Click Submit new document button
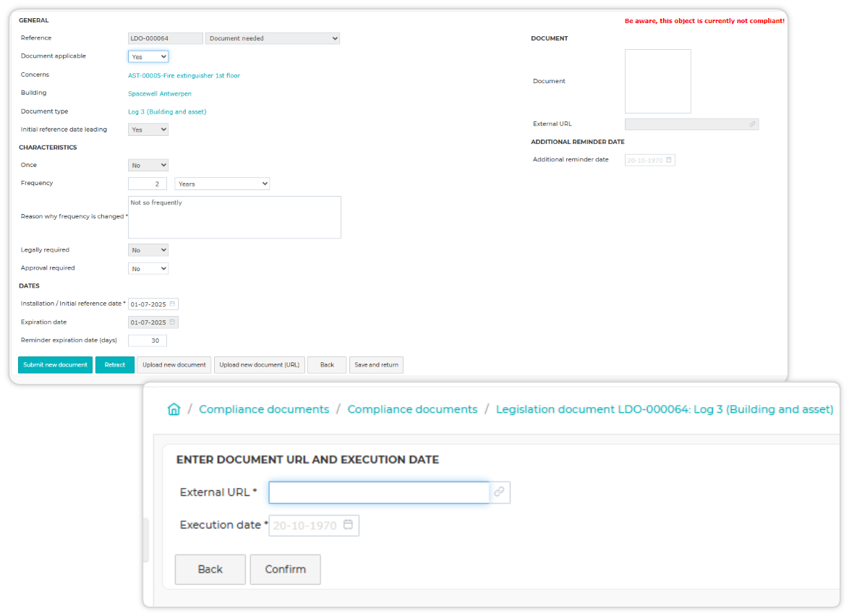The height and width of the screenshot is (616, 849). [55, 365]
